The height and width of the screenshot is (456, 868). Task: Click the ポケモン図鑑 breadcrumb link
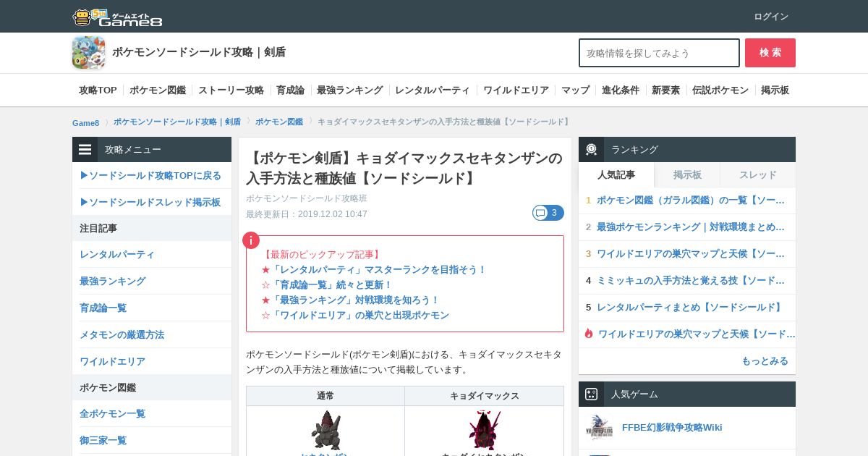pos(279,122)
